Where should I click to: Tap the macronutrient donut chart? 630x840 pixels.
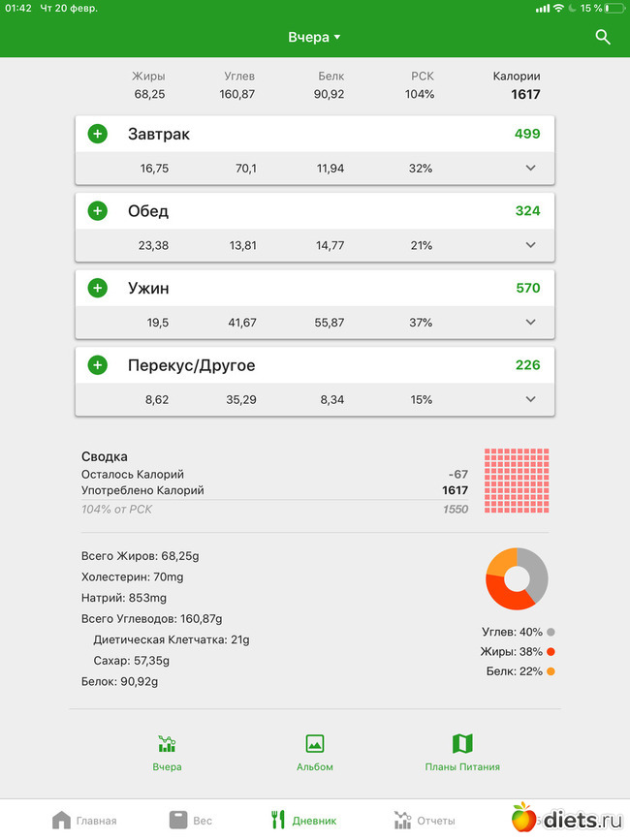coord(517,578)
